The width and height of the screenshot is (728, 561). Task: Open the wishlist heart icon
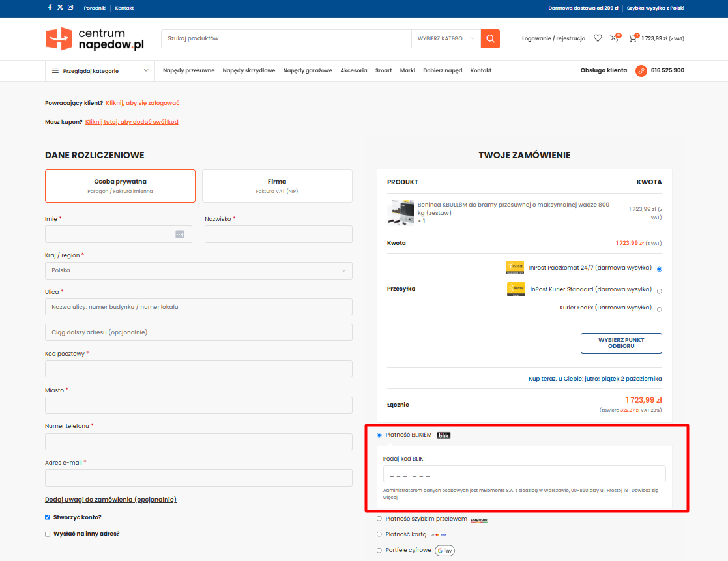tap(598, 38)
